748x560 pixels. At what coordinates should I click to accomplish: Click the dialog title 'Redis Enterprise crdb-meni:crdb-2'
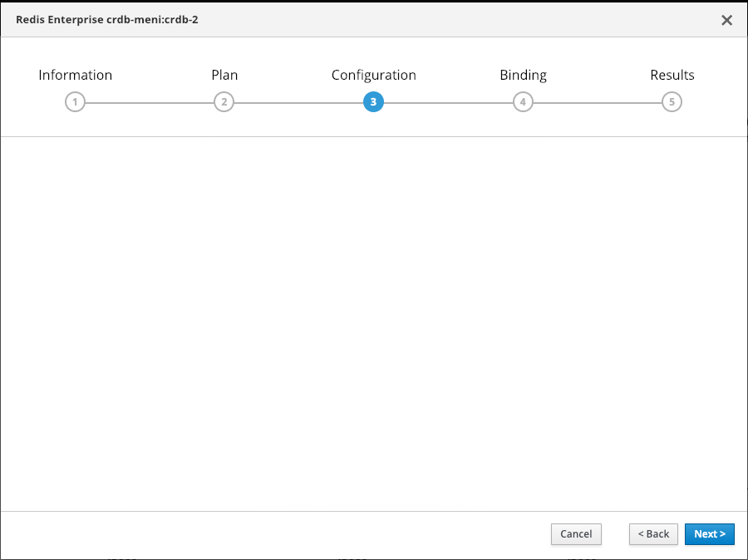tap(106, 19)
